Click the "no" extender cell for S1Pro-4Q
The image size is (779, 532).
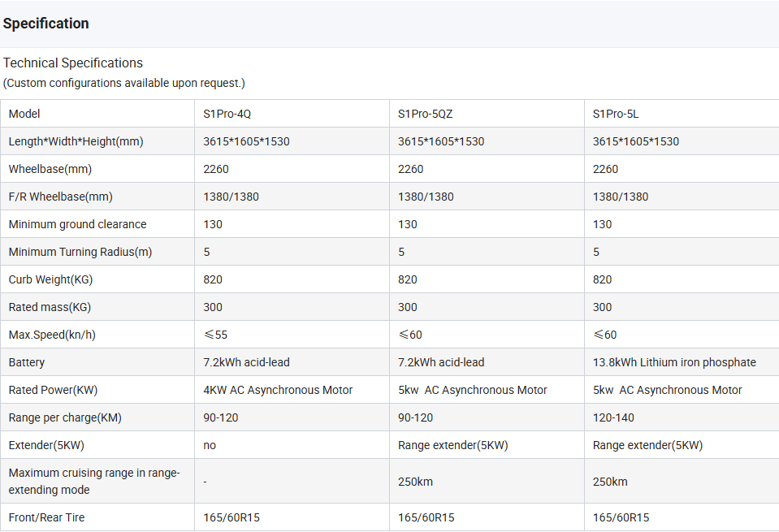[210, 445]
